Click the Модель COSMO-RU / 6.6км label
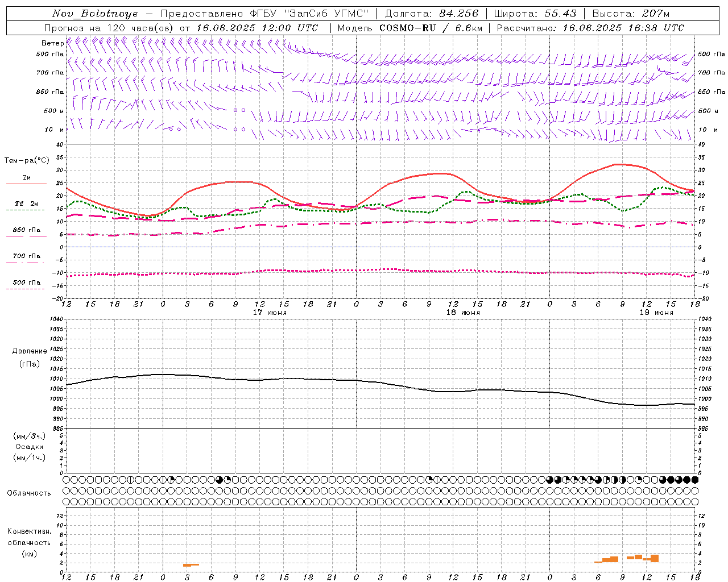 point(410,28)
